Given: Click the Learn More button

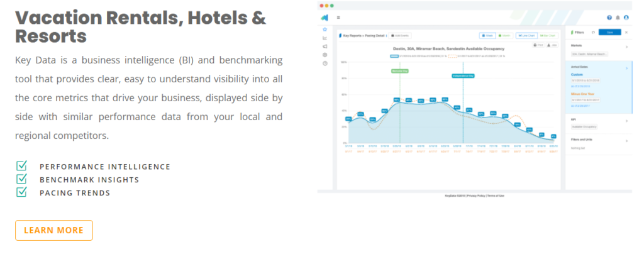Looking at the screenshot, I should pos(54,230).
